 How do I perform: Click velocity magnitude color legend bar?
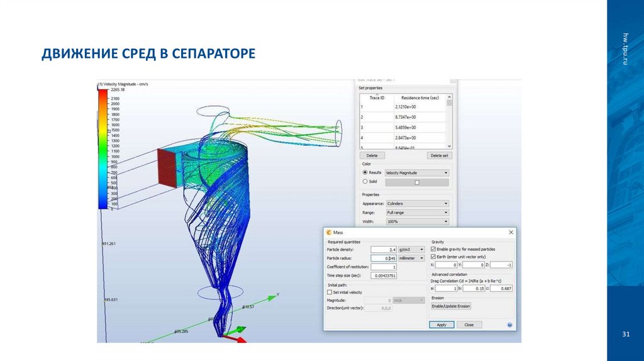[x=103, y=148]
